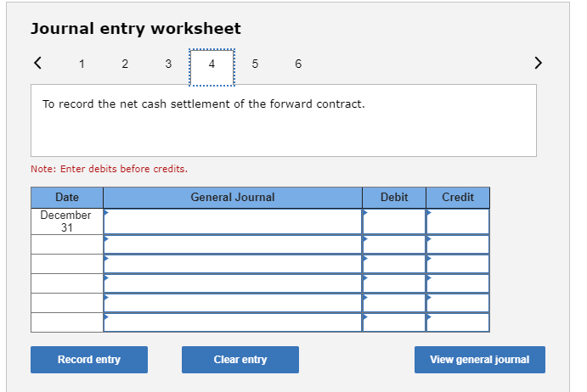The height and width of the screenshot is (392, 587).
Task: Open journal entry tab 6
Action: (x=298, y=64)
